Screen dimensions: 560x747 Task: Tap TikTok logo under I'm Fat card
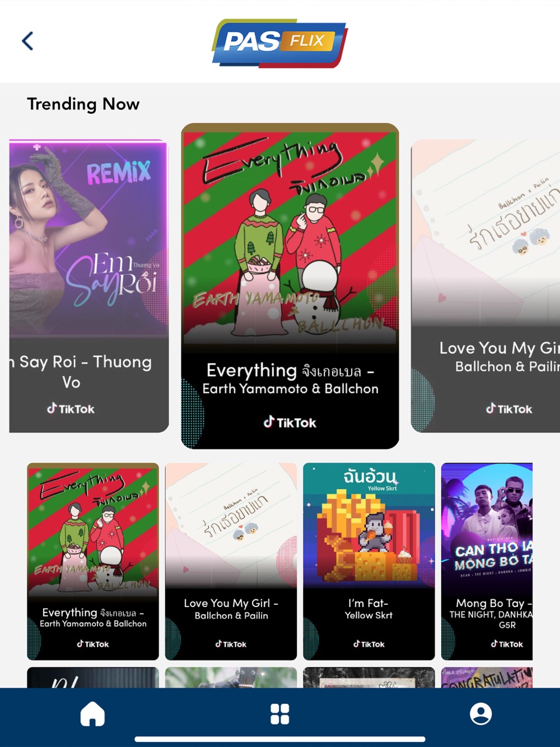pyautogui.click(x=369, y=644)
